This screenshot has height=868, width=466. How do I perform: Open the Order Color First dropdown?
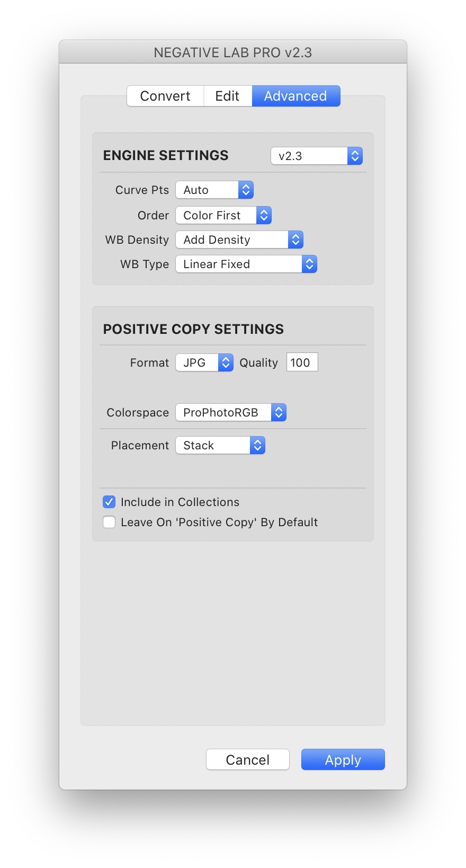[223, 215]
